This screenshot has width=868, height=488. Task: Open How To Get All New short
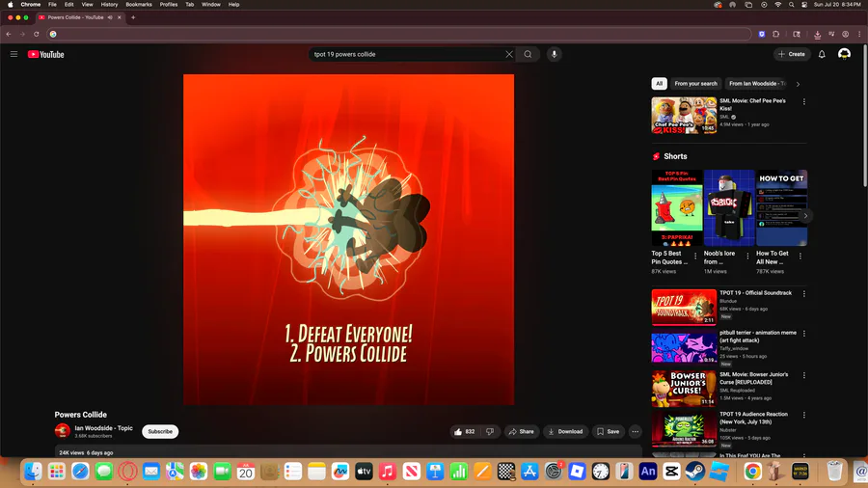(x=781, y=208)
